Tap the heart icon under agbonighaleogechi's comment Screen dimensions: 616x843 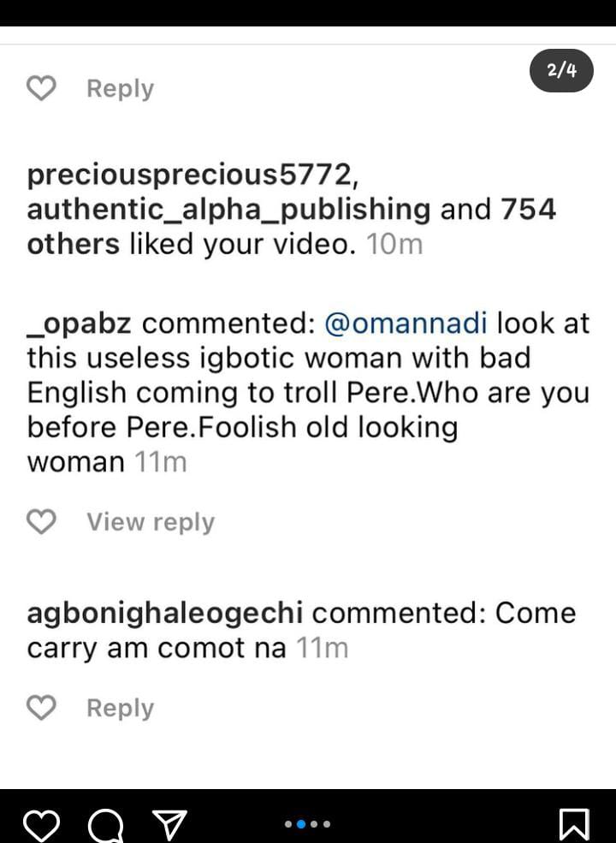pos(41,708)
